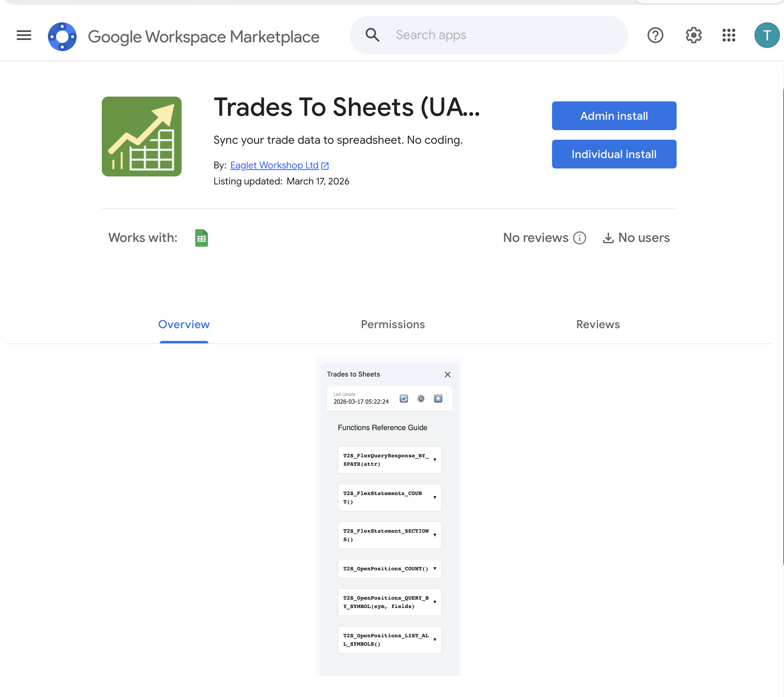Open the Eaglet Workshop Ltd developer link

point(274,165)
